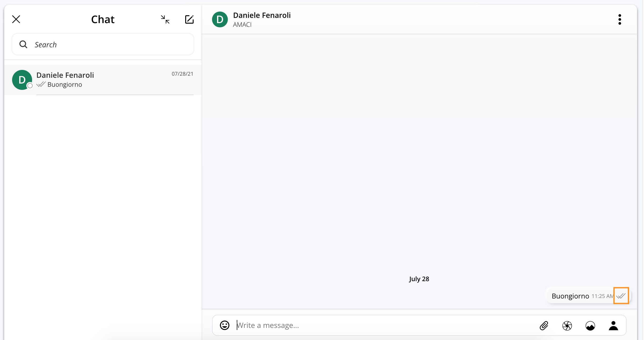Attach a file with the paperclip icon

click(544, 326)
